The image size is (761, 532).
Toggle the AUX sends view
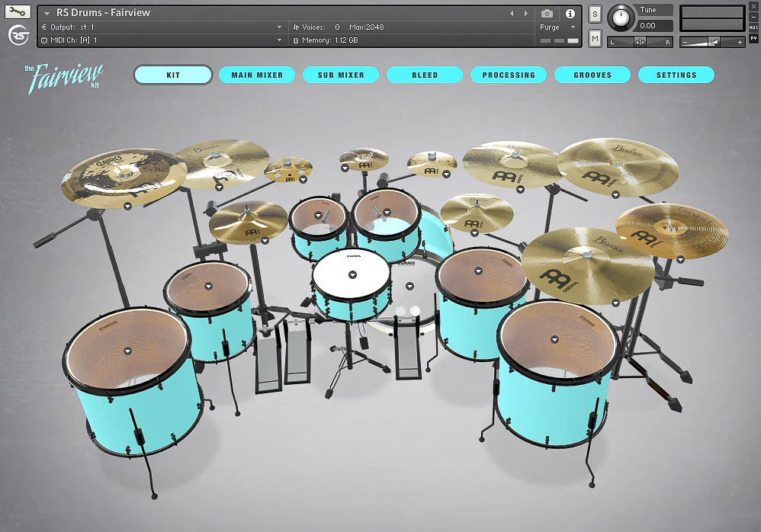click(x=753, y=27)
